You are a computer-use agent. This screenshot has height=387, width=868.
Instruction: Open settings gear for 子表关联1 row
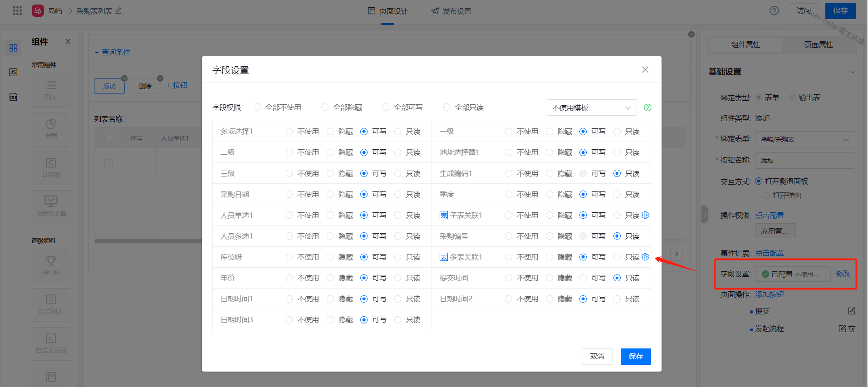tap(645, 215)
